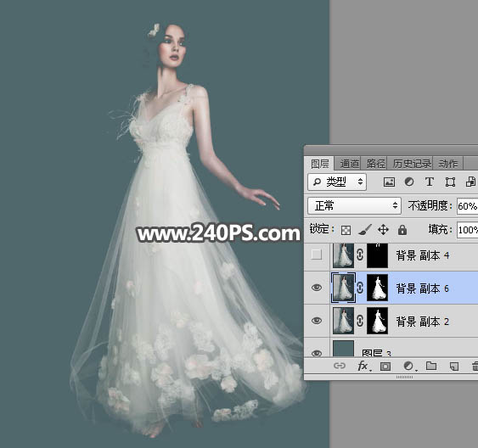478x448 pixels.
Task: Click the 背景 副本 6 layer thumbnail
Action: tap(343, 288)
